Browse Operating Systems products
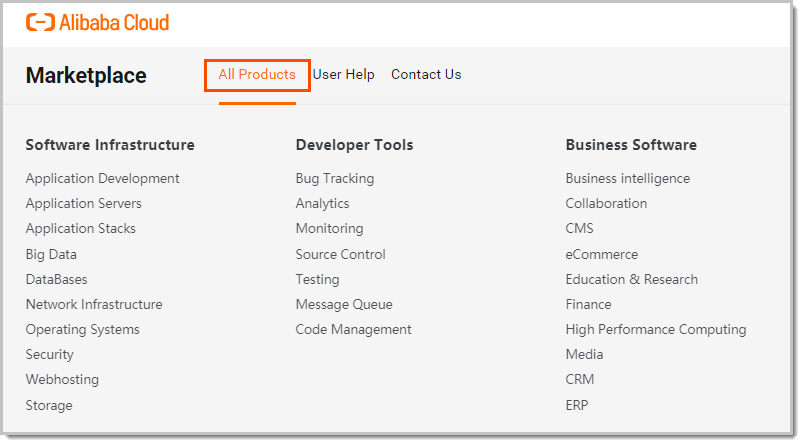Viewport: 803px width, 445px height. pyautogui.click(x=82, y=330)
